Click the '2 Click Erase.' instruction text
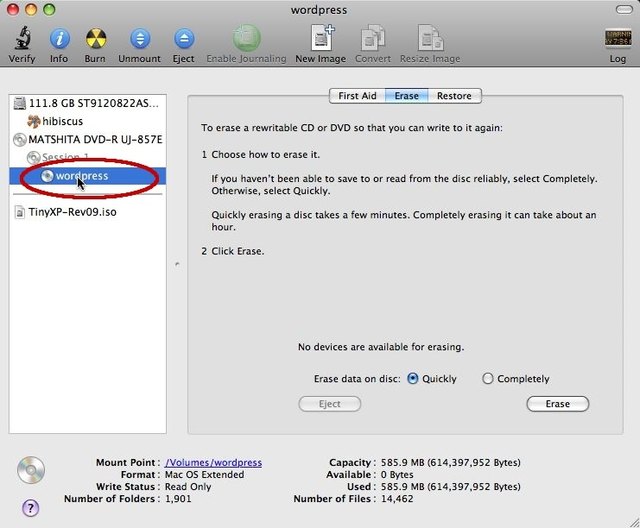 pos(233,251)
